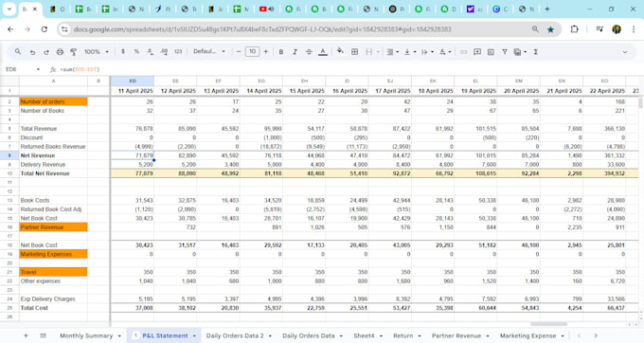Format cell as percent

136,52
